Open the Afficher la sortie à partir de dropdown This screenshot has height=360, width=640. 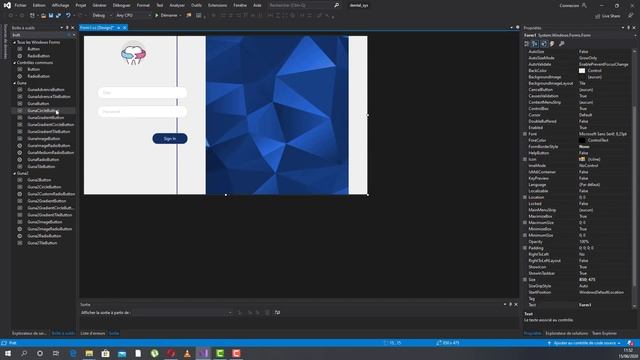point(182,313)
